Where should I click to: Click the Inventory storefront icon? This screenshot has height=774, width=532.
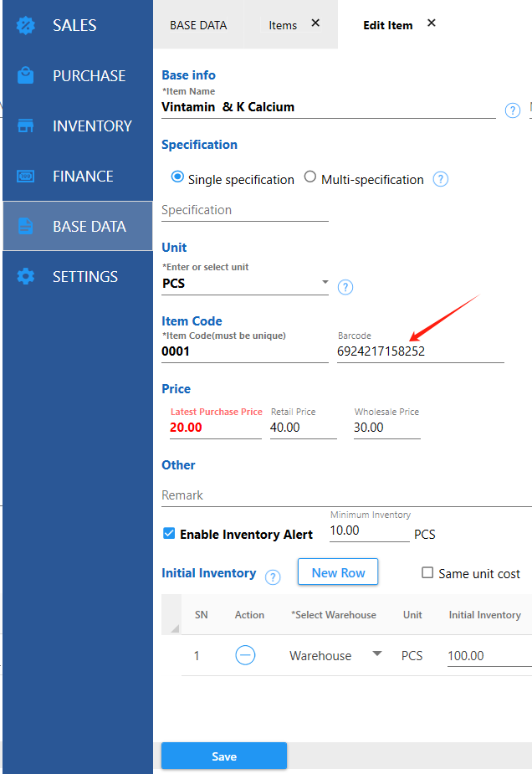coord(26,126)
